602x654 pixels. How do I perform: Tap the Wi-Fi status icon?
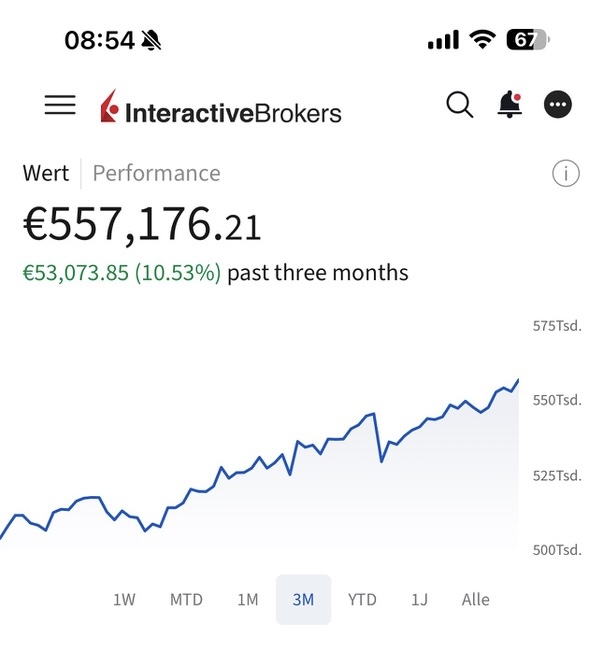(483, 40)
